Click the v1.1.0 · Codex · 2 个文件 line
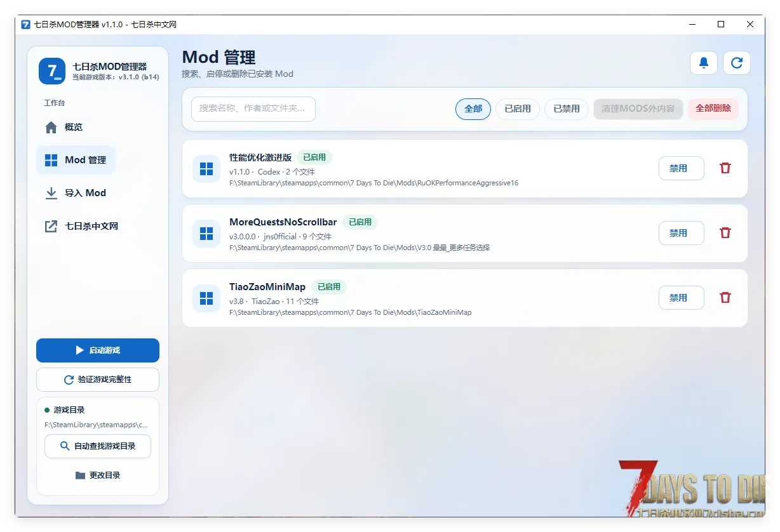 pyautogui.click(x=272, y=172)
